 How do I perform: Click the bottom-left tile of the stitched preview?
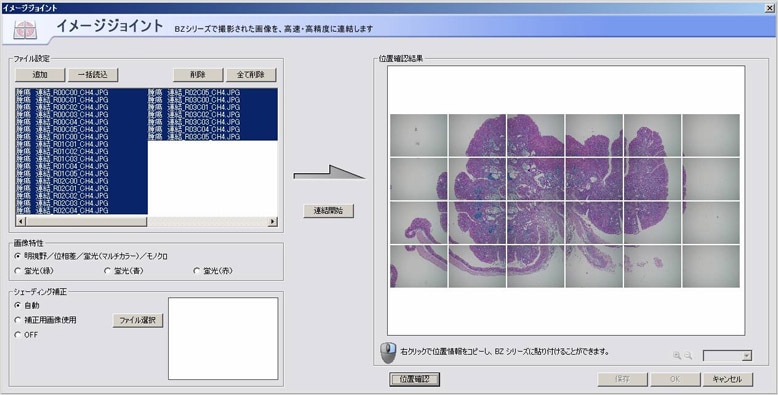click(x=419, y=266)
